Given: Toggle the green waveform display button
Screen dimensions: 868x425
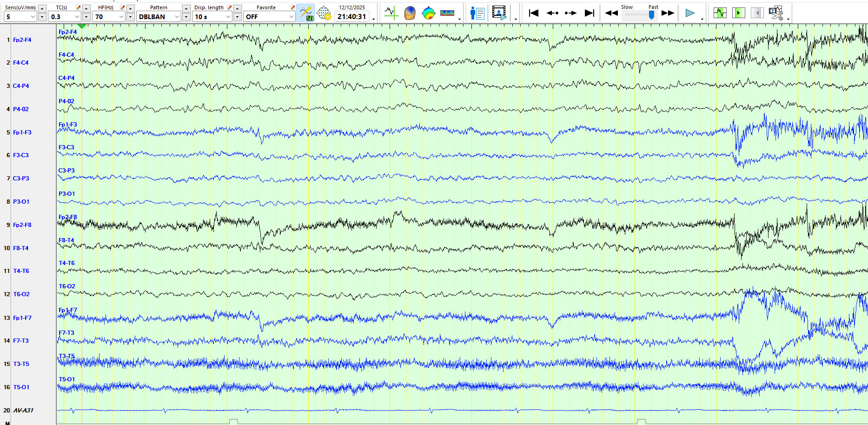Looking at the screenshot, I should [x=720, y=13].
